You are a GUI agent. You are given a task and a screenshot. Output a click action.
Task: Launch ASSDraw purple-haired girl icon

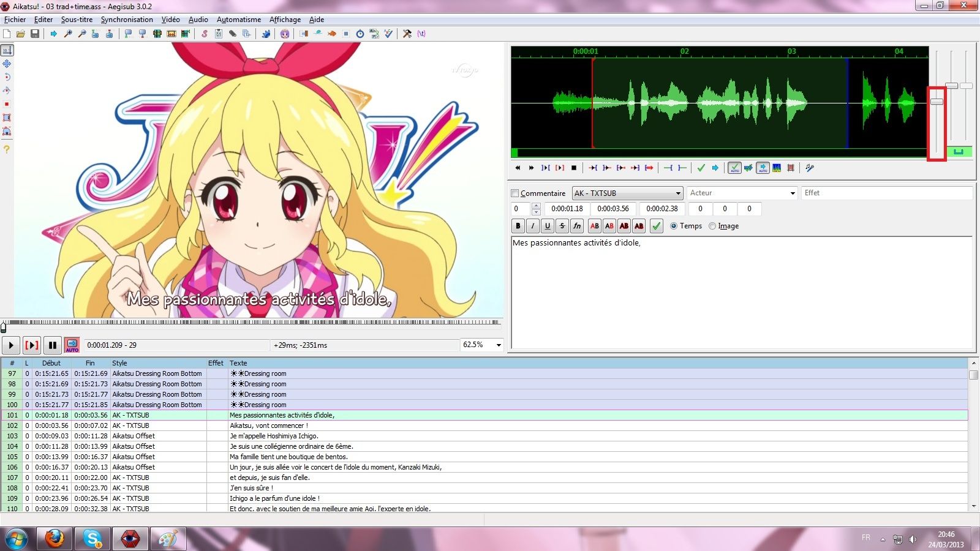(284, 34)
